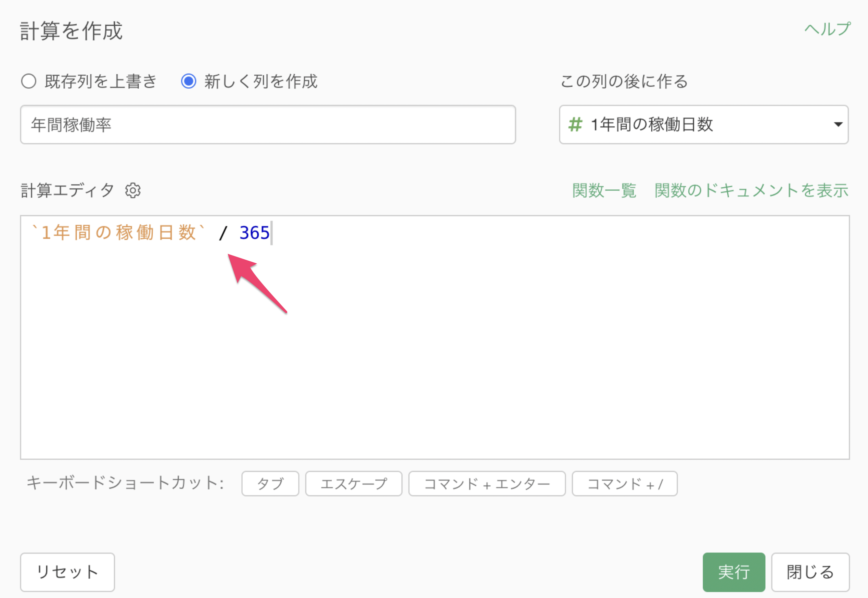The image size is (868, 598).
Task: Click the 閉じる close button
Action: point(810,572)
